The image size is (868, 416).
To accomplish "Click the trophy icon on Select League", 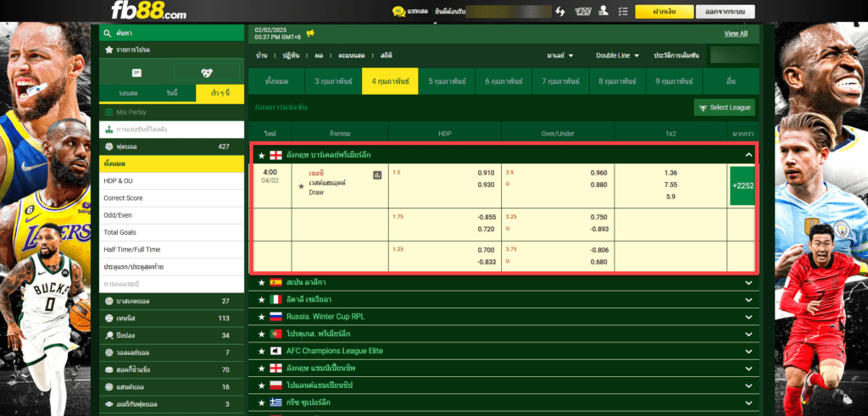I will click(x=703, y=108).
